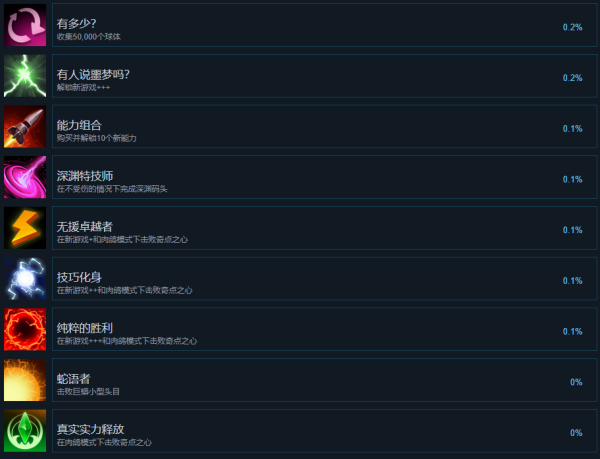Select the blue electric orb icon
The image size is (600, 459).
25,278
